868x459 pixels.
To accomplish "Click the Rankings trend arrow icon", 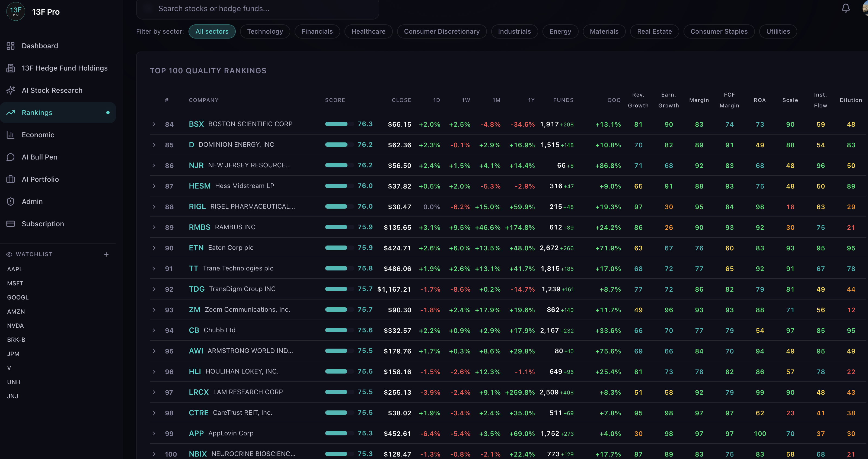I will pyautogui.click(x=11, y=113).
